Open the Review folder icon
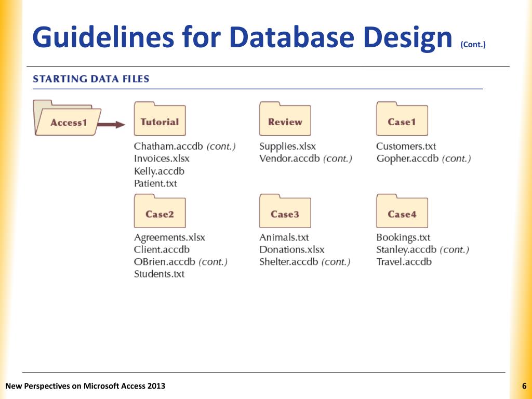This screenshot has width=532, height=399. tap(285, 118)
